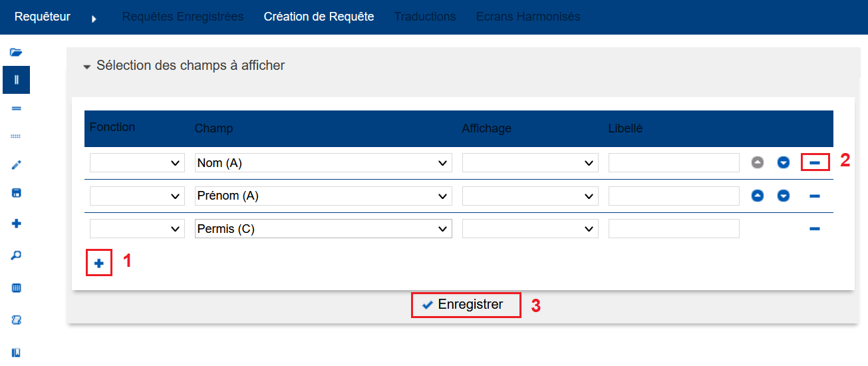Click the Libellé field for Nom (A) row
868x366 pixels.
tap(674, 162)
